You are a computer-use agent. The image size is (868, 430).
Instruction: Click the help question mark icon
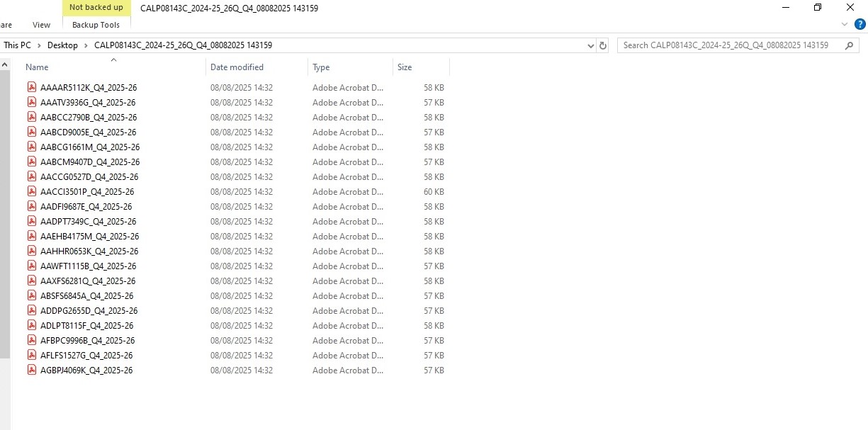click(859, 24)
